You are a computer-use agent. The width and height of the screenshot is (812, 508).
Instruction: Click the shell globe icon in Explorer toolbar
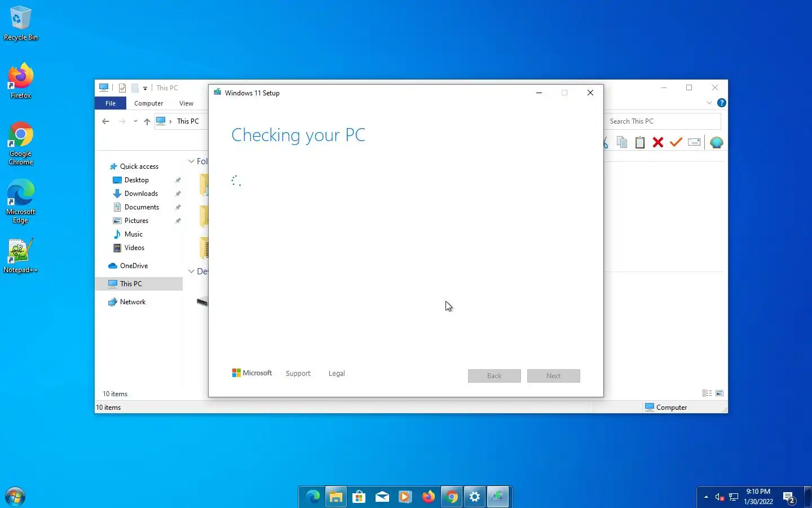[717, 142]
